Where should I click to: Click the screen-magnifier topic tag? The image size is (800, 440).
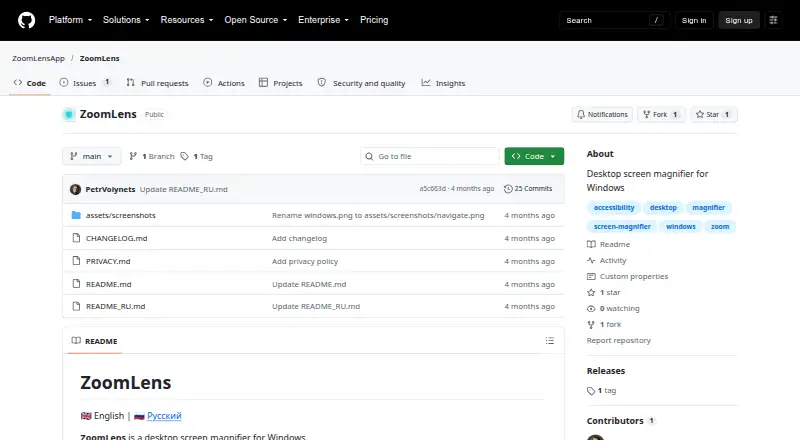pos(622,227)
